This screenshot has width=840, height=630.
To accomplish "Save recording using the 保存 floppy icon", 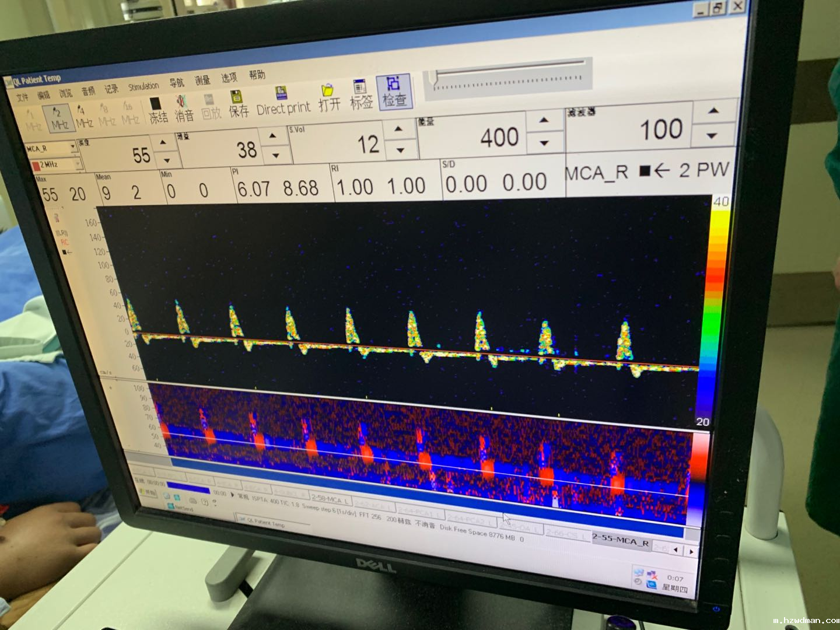I will tap(238, 104).
